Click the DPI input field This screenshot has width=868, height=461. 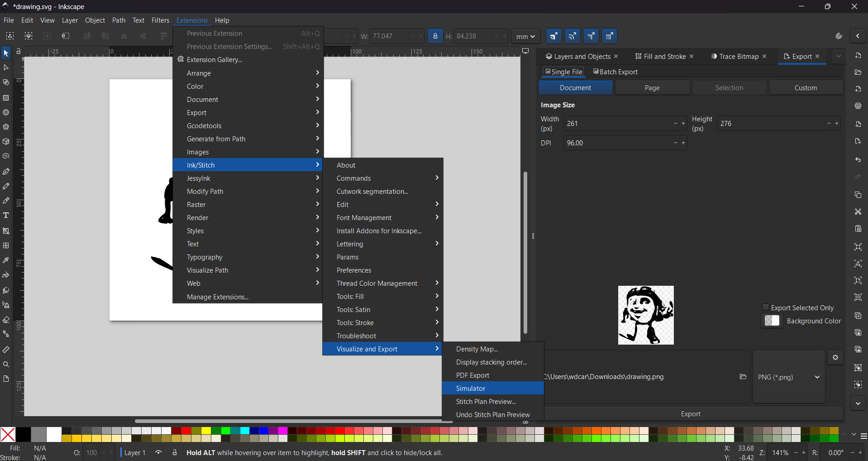click(x=618, y=143)
